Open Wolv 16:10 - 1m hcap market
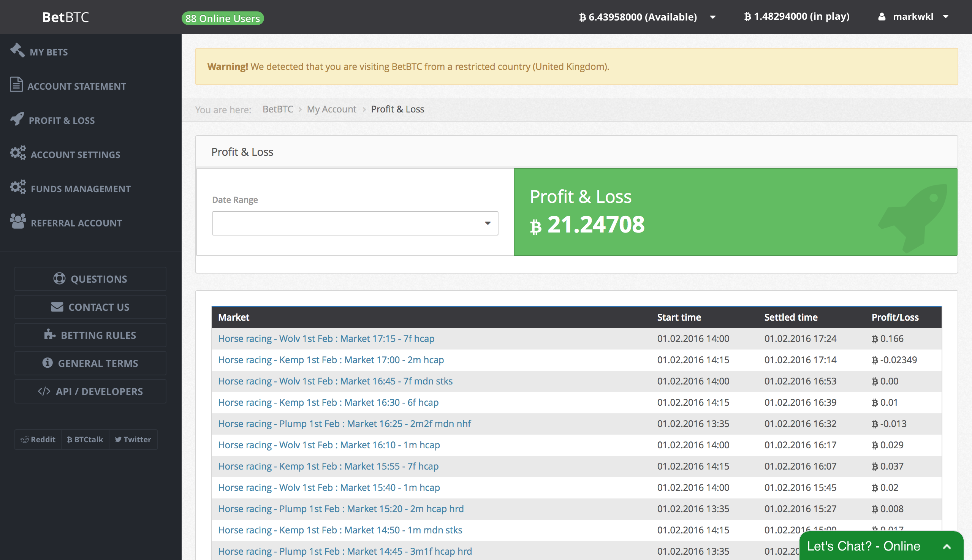Screen dimensions: 972x560 329,445
